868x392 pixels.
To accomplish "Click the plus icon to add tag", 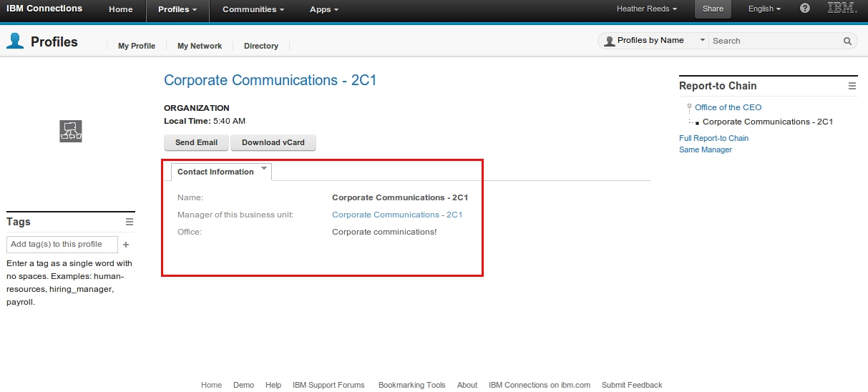I will coord(126,245).
